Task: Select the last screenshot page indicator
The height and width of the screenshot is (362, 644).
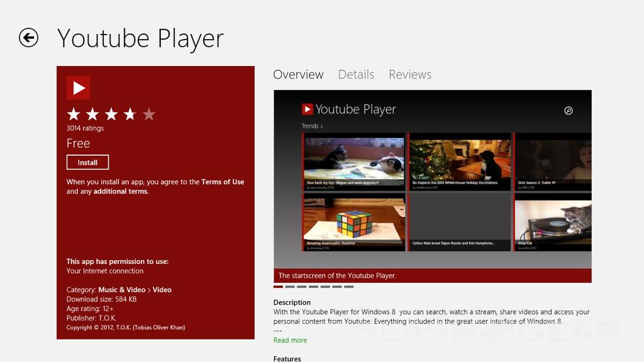Action: point(349,287)
